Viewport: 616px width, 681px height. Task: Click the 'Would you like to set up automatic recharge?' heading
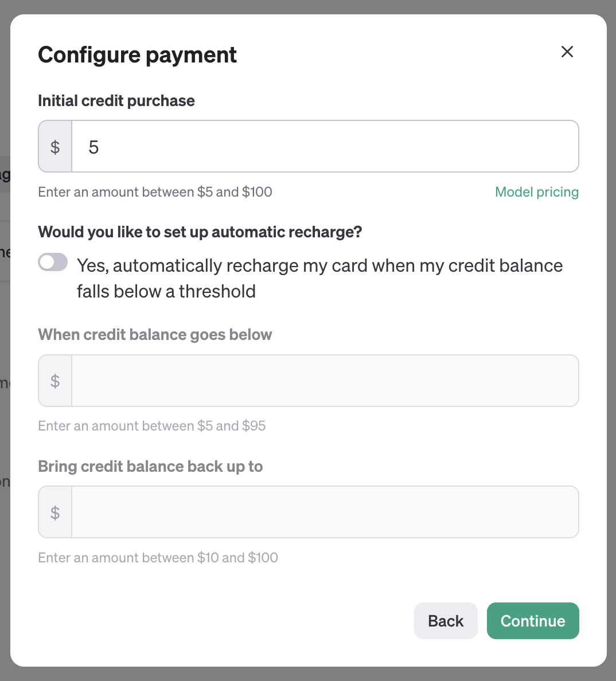[200, 232]
